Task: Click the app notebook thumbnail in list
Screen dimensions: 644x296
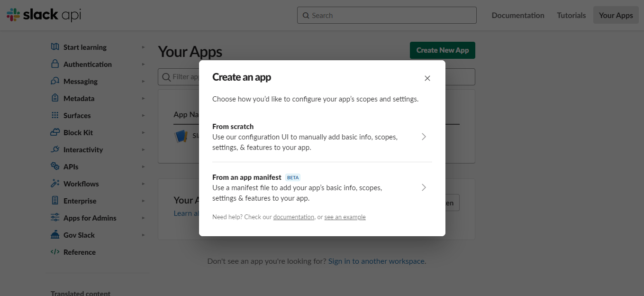Action: (x=181, y=136)
